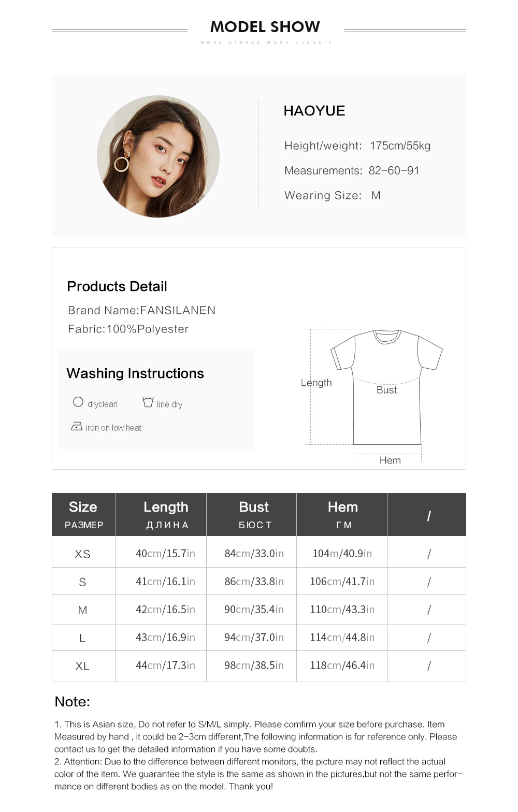Select the Hem column header

coord(342,514)
